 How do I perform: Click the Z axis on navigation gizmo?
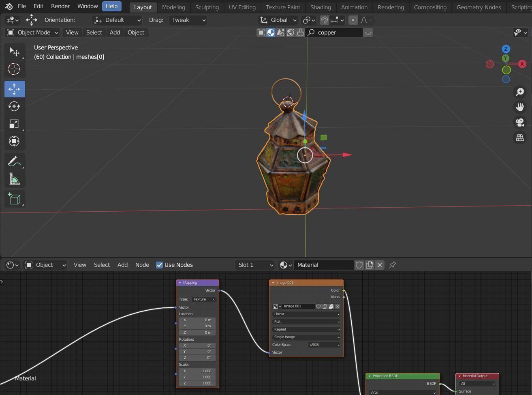click(506, 49)
